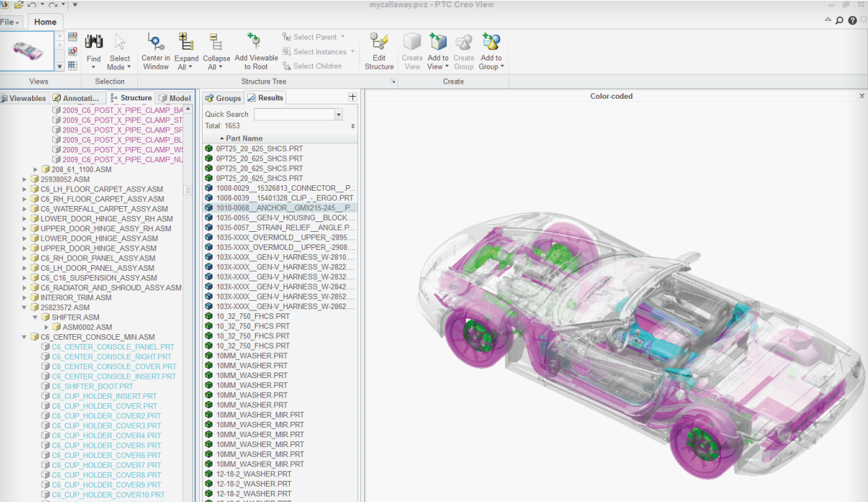This screenshot has height=502, width=868.
Task: Open the File menu
Action: 11,22
